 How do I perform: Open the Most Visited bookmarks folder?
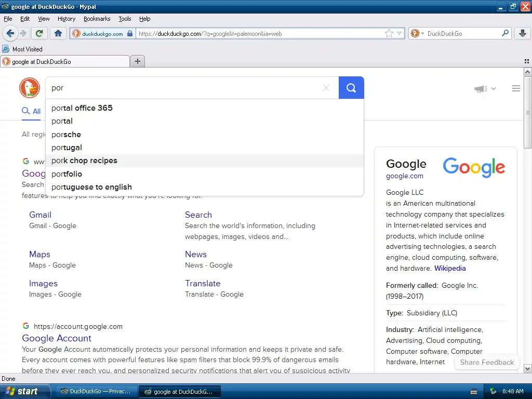click(22, 49)
